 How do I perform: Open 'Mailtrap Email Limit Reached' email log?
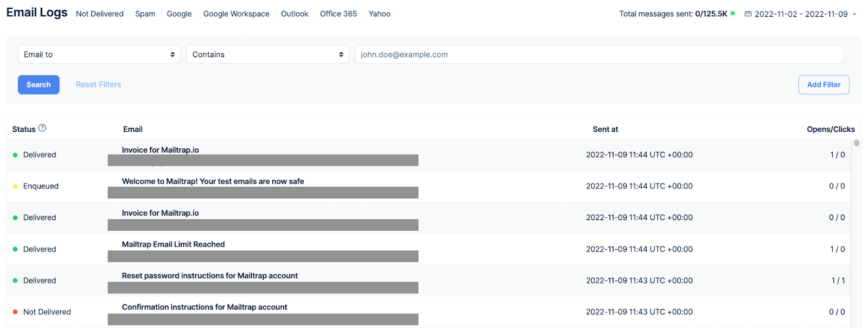(173, 244)
